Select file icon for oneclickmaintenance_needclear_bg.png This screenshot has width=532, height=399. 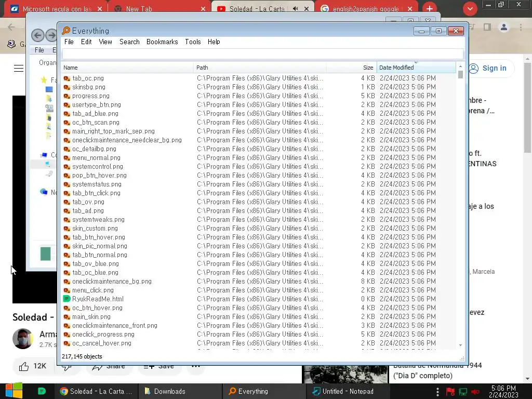67,140
